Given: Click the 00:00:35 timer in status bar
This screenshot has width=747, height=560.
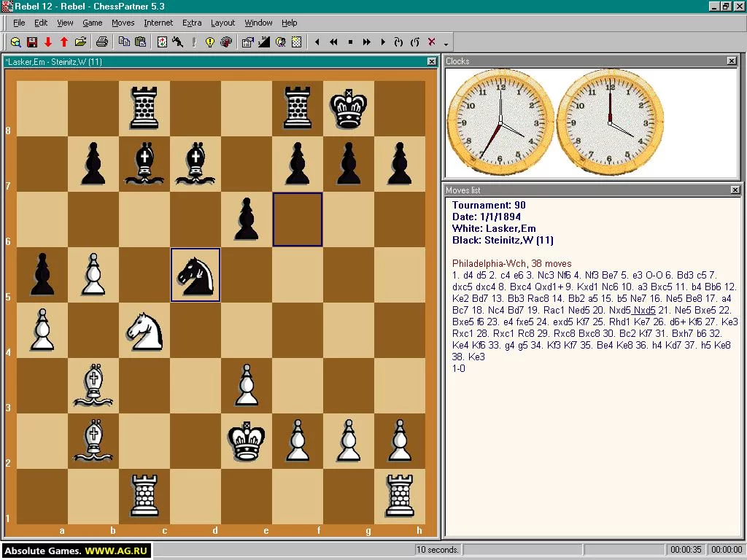Looking at the screenshot, I should pyautogui.click(x=686, y=550).
